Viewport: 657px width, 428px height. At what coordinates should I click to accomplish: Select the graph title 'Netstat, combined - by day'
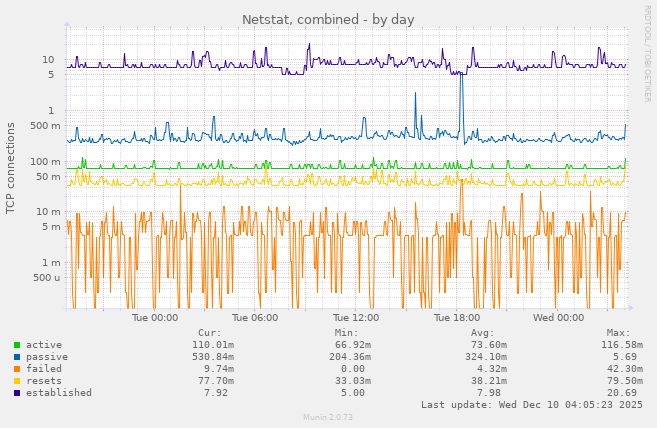(328, 20)
